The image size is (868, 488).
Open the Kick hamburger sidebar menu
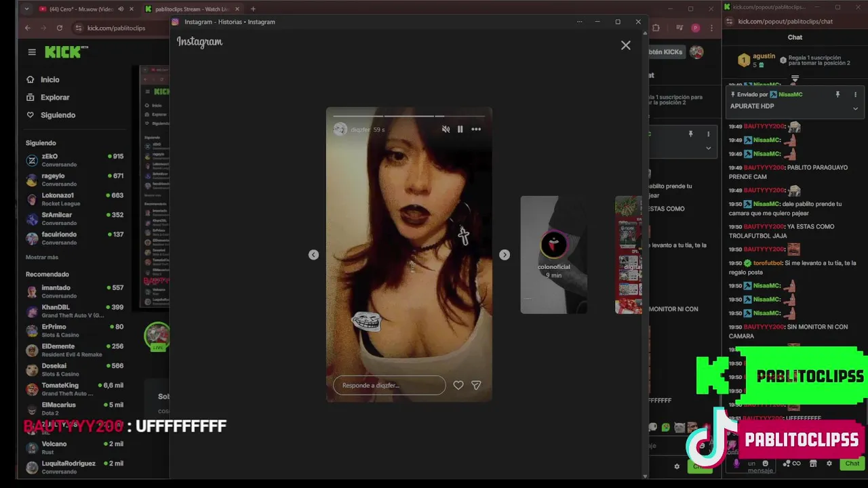(x=32, y=52)
